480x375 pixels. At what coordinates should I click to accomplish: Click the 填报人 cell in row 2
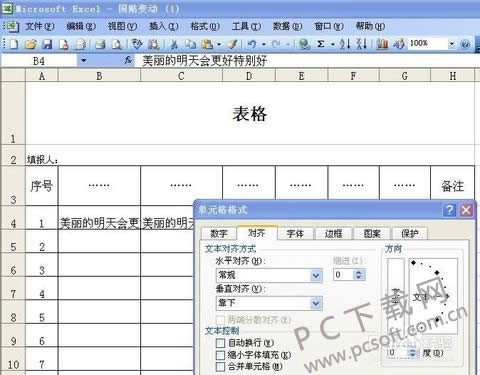coord(42,160)
